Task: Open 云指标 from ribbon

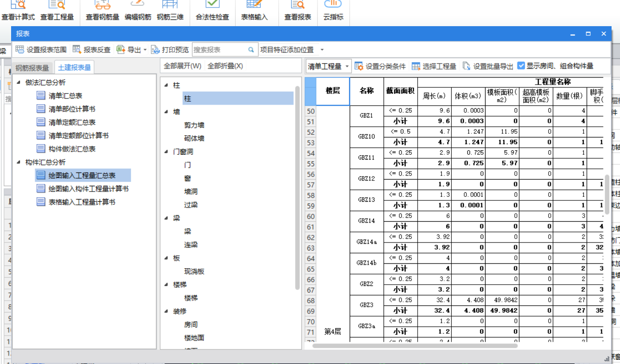Action: [x=333, y=12]
